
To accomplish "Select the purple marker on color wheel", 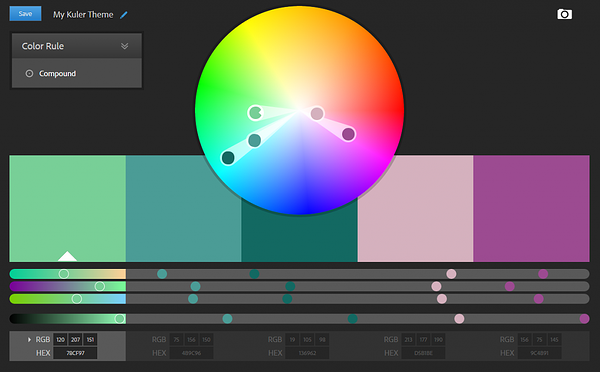I will [x=348, y=134].
